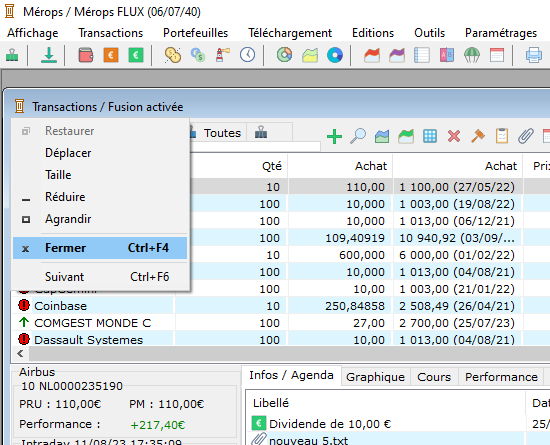
Task: Click the red X delete icon
Action: [x=454, y=136]
